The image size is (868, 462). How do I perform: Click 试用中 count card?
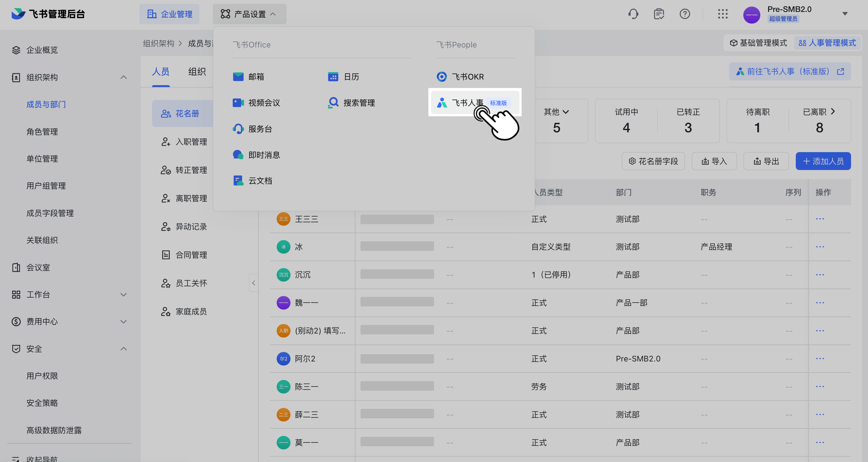click(627, 121)
